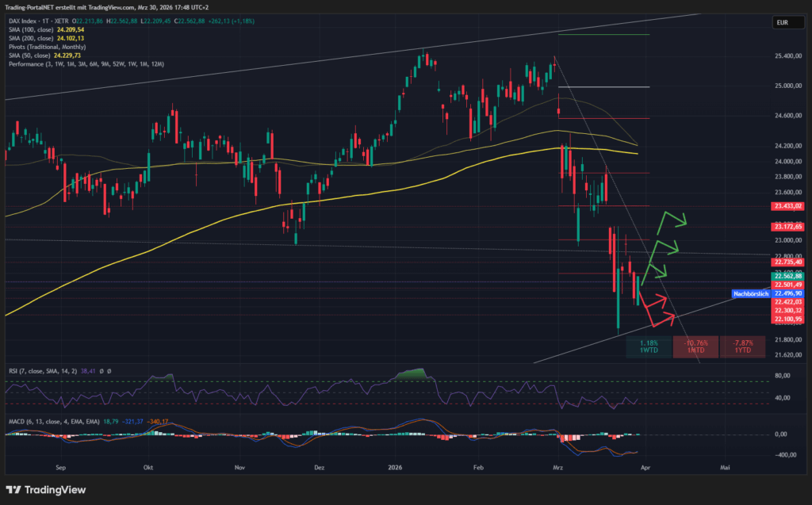
Task: Click the green 1WTD performance box
Action: [648, 346]
